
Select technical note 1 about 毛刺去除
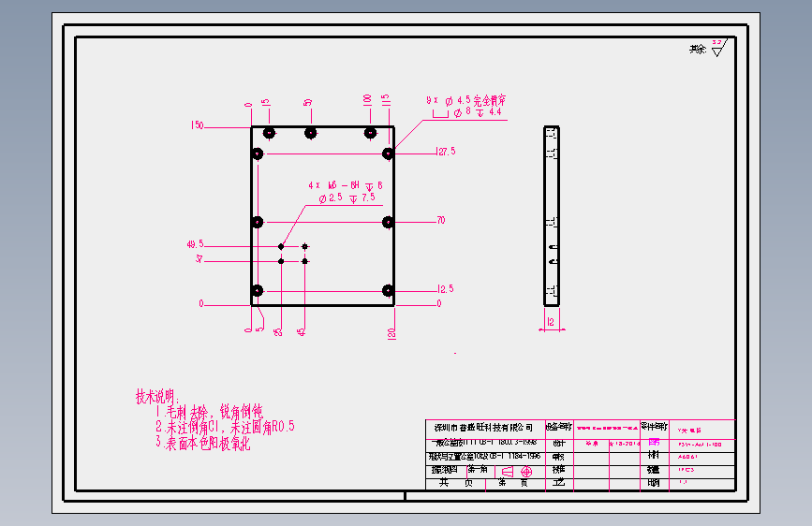(209, 412)
